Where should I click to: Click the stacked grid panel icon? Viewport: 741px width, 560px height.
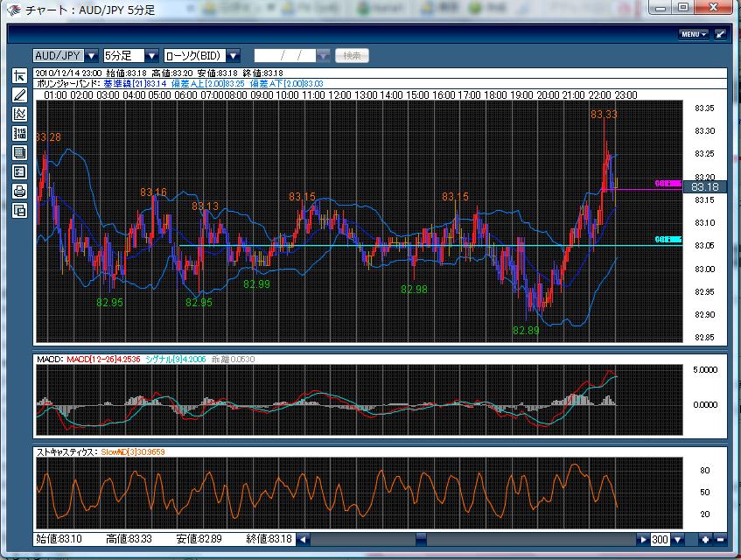(x=19, y=152)
